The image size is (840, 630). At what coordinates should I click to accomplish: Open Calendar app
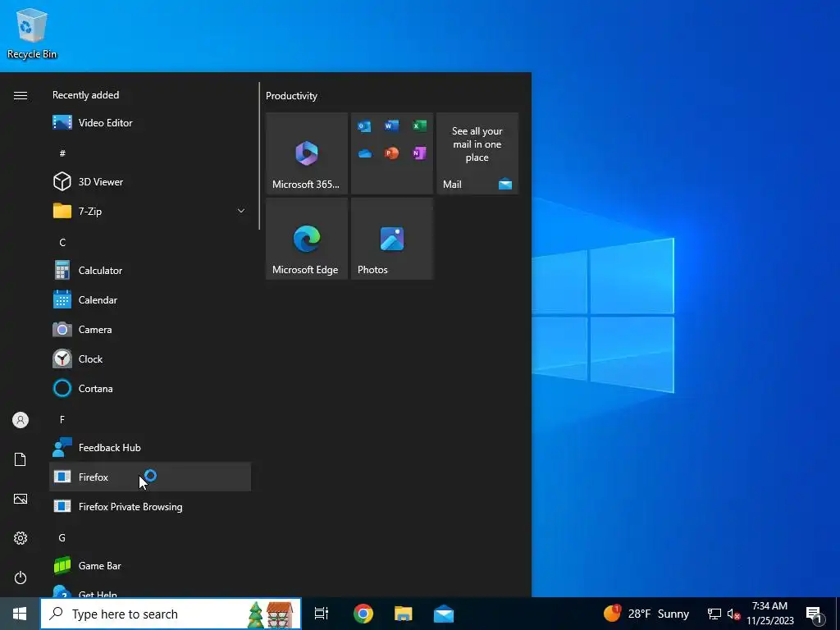pos(150,300)
